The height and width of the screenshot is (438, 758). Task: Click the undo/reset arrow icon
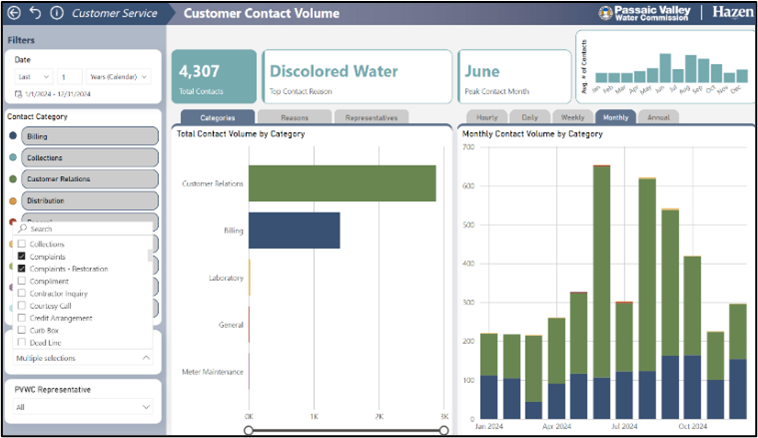coord(36,13)
